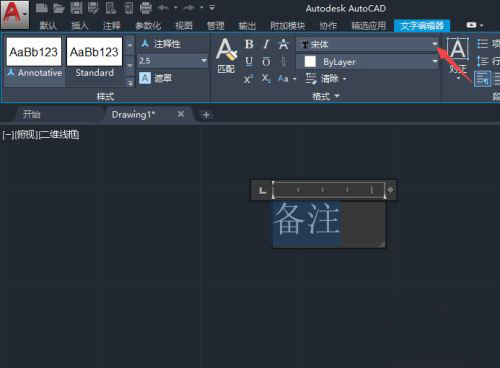Click the Redo arrow icon
The image size is (500, 368).
189,7
